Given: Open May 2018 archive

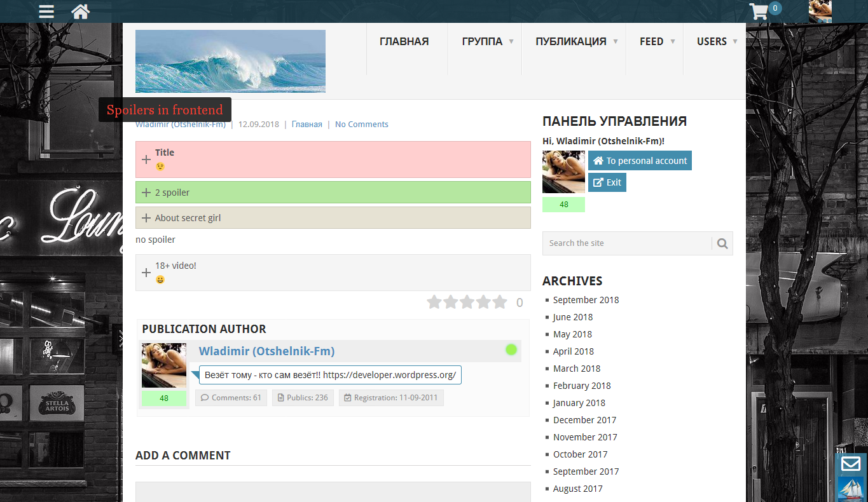Looking at the screenshot, I should [572, 334].
